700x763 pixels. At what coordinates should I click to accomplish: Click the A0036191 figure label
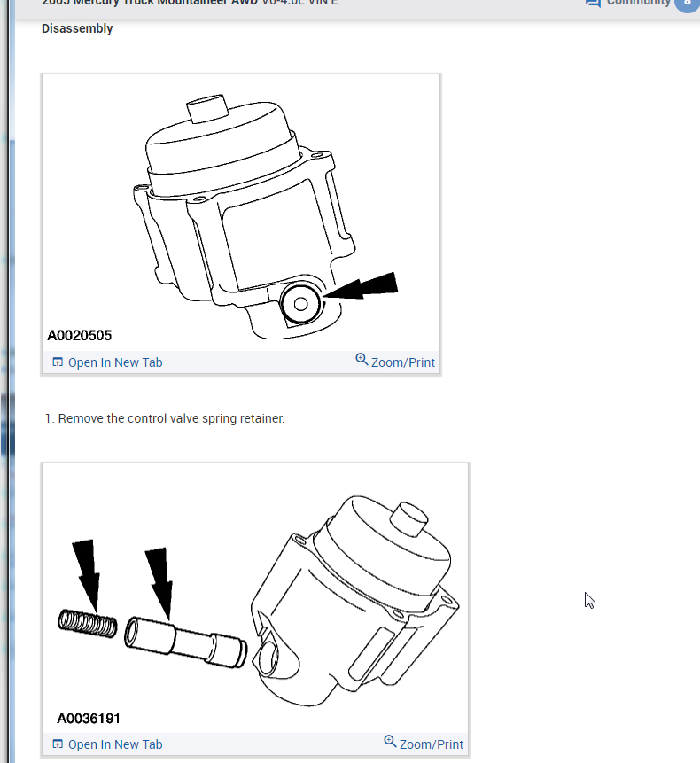[x=89, y=718]
